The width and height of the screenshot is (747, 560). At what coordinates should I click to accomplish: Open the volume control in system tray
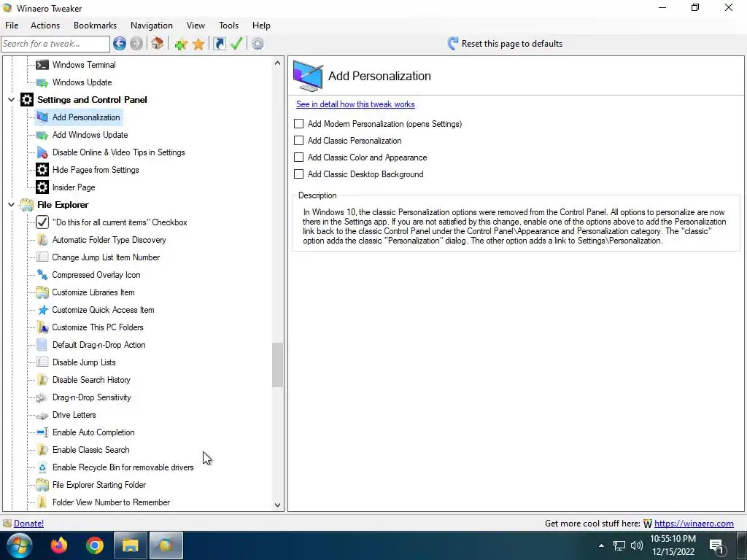click(x=637, y=545)
